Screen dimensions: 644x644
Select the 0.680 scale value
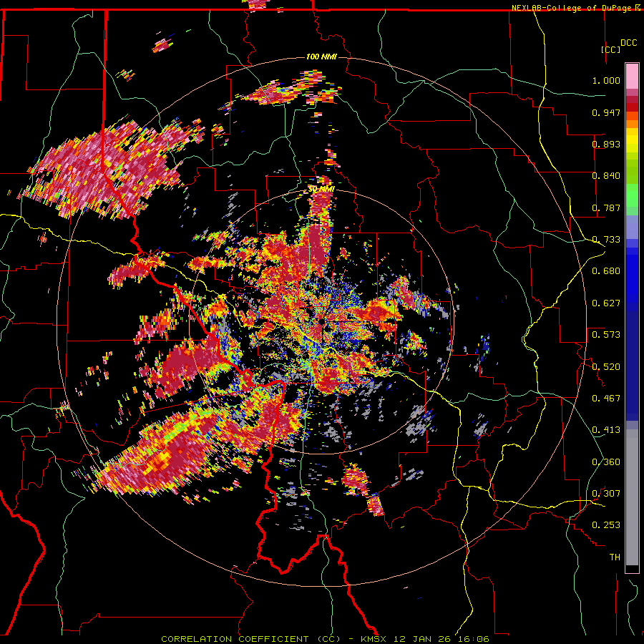coord(606,271)
